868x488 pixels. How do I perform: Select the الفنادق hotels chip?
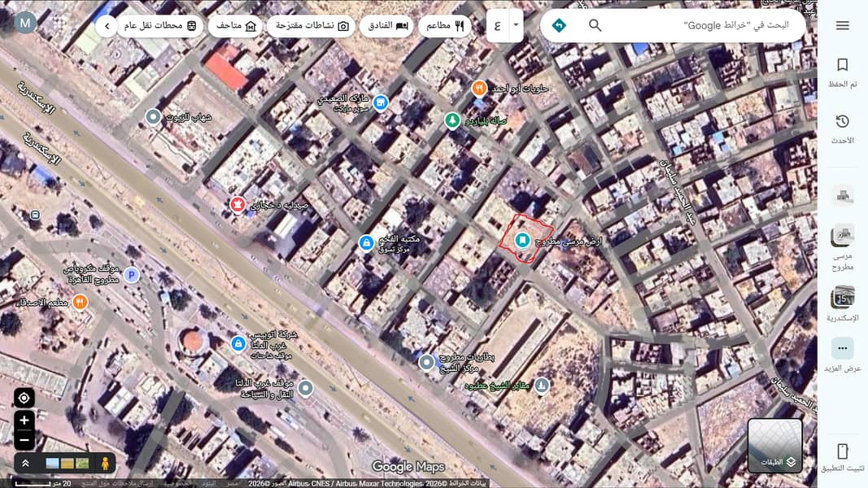387,26
